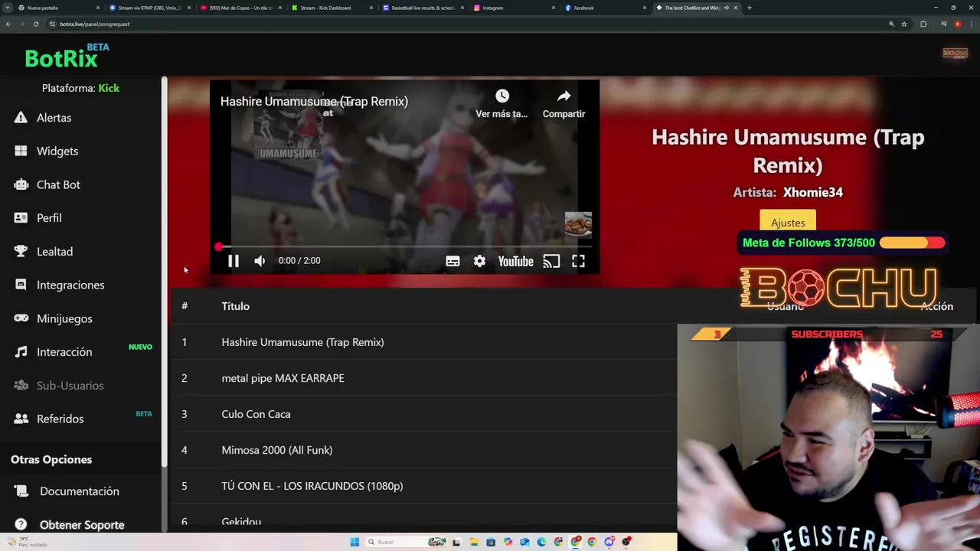
Task: Select song row metal pipe MAX EARRAPE
Action: 423,378
